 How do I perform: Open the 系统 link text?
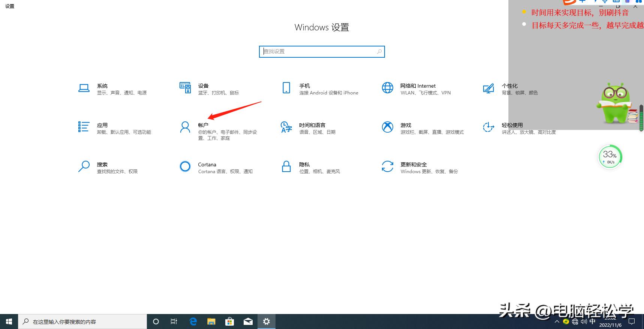tap(102, 86)
